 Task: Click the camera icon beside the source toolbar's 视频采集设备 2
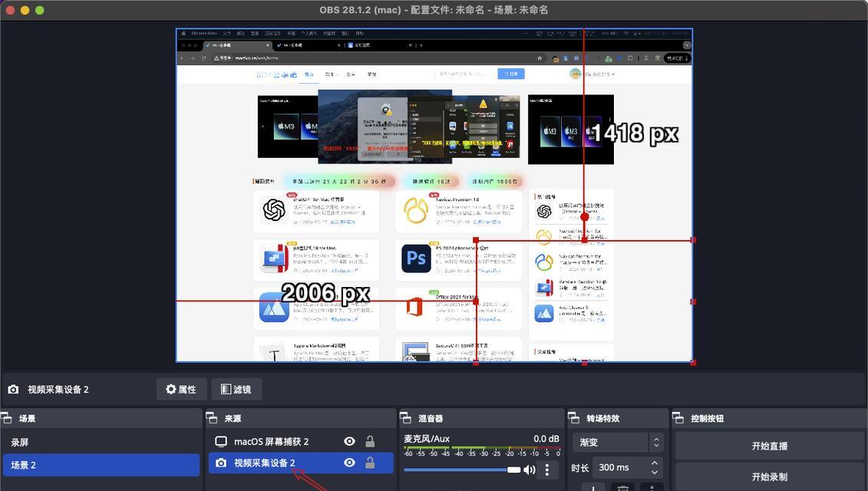(x=13, y=389)
